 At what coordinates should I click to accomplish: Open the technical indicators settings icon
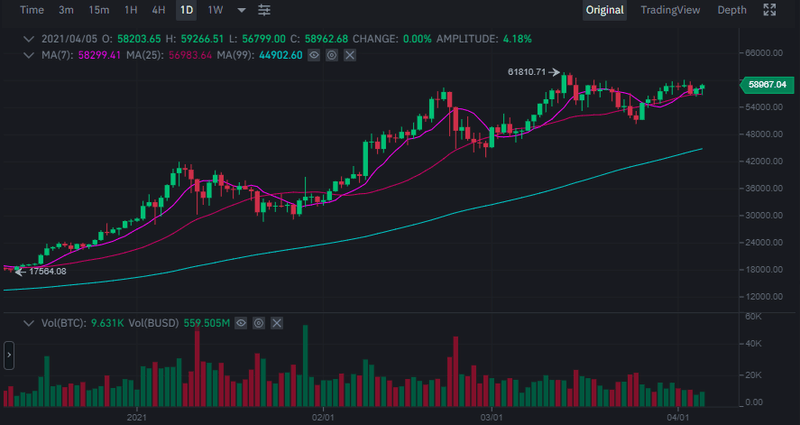264,10
